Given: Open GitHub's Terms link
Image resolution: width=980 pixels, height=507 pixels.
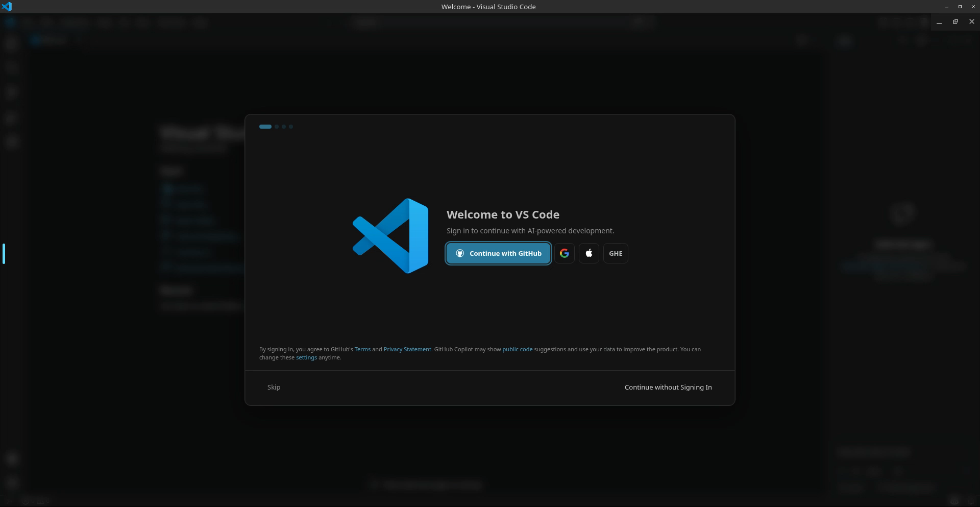Looking at the screenshot, I should point(362,349).
